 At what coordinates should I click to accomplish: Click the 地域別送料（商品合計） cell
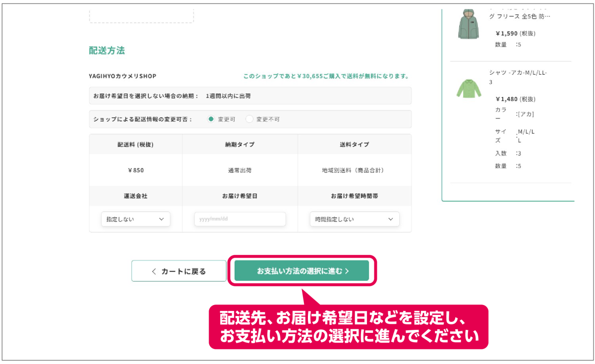(x=353, y=170)
